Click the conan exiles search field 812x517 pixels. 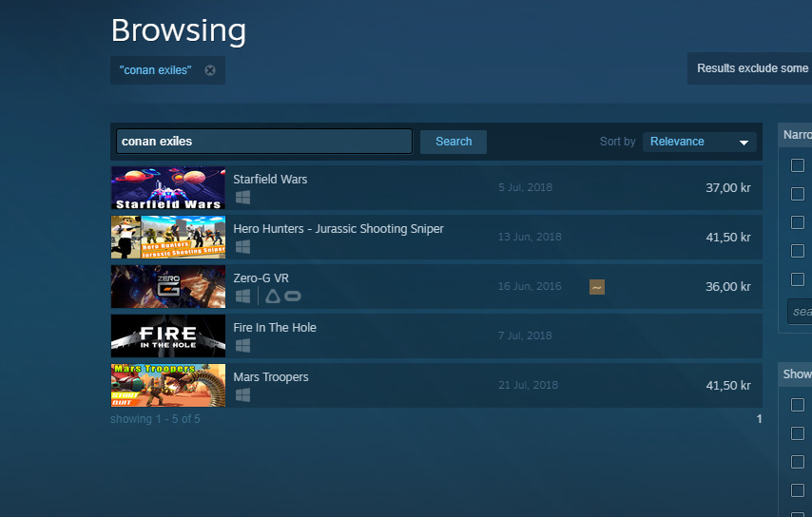tap(264, 142)
